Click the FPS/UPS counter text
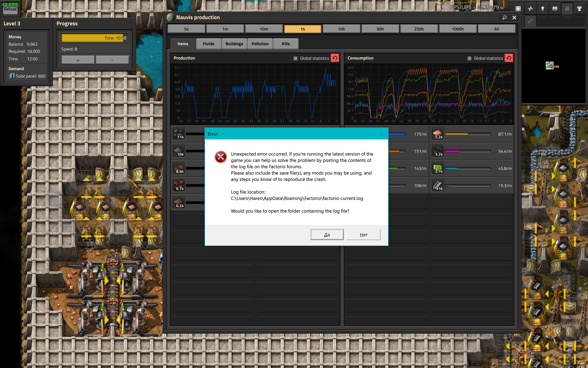The height and width of the screenshot is (368, 588). (477, 7)
